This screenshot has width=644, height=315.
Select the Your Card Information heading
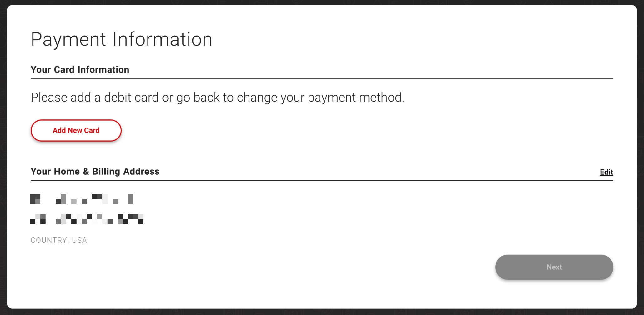click(80, 69)
